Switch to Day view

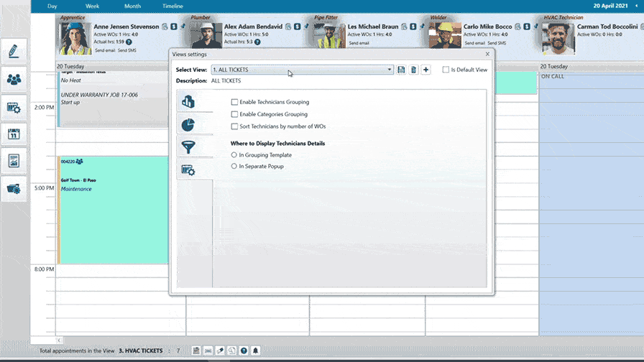click(52, 6)
